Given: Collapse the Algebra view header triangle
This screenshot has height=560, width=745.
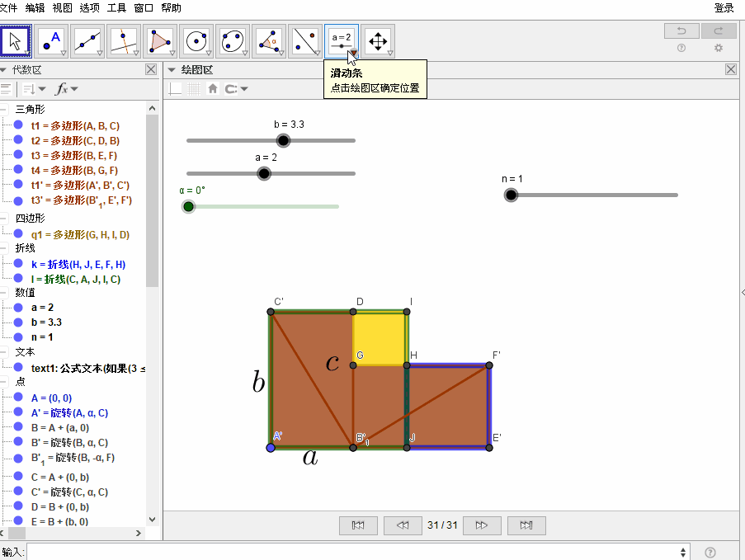Looking at the screenshot, I should point(3,70).
